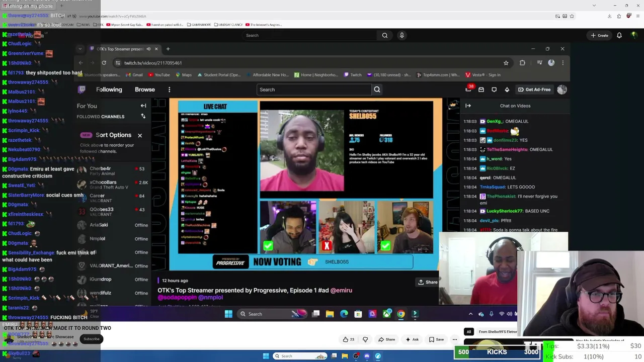Go to Twitch Following tab
This screenshot has height=362, width=644.
109,89
